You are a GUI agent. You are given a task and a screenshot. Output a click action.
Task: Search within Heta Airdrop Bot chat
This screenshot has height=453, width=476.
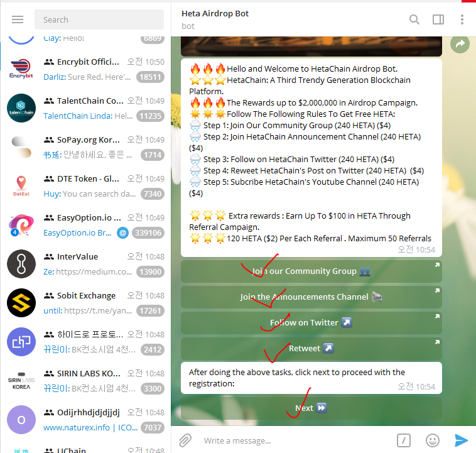point(414,19)
